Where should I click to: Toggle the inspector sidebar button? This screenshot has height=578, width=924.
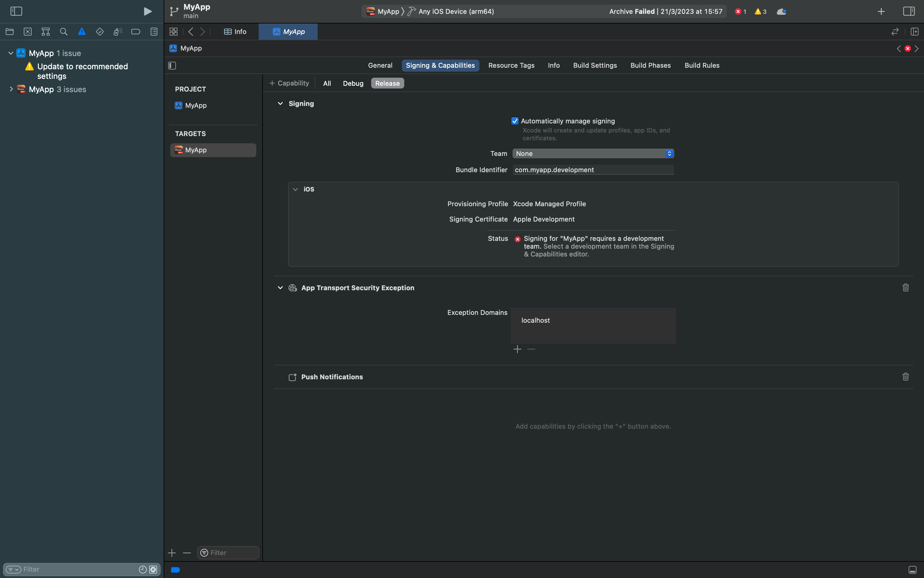pyautogui.click(x=909, y=11)
